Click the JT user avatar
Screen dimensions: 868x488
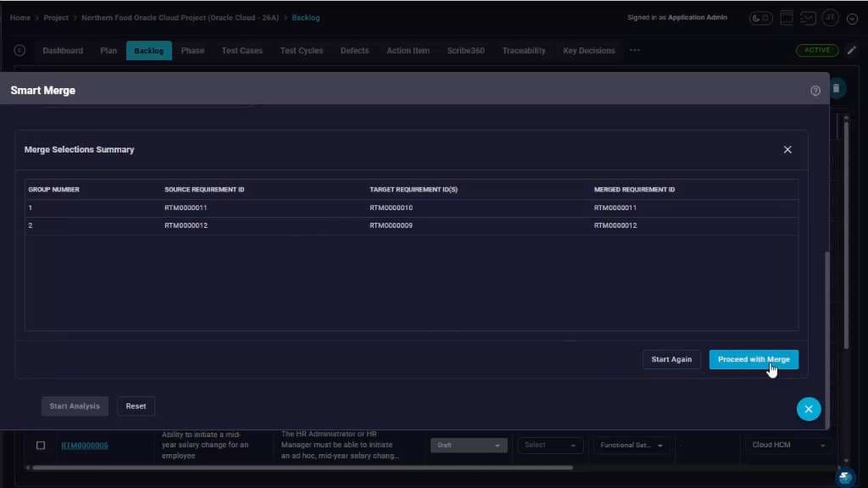coord(831,18)
